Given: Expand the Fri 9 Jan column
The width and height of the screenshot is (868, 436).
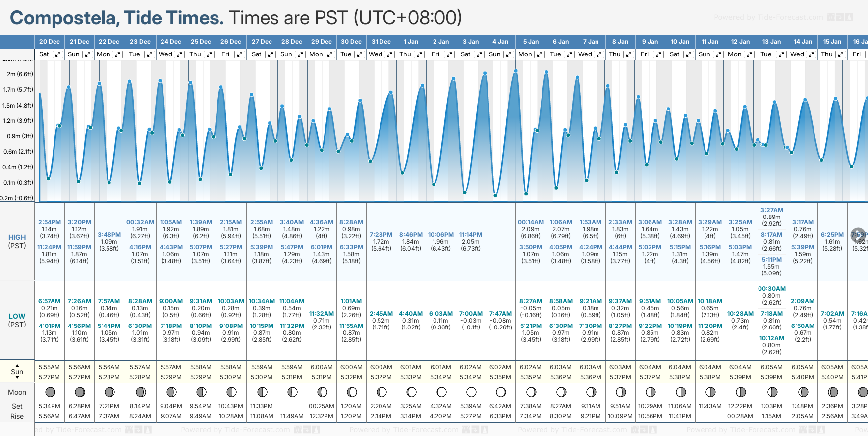Looking at the screenshot, I should pos(658,54).
